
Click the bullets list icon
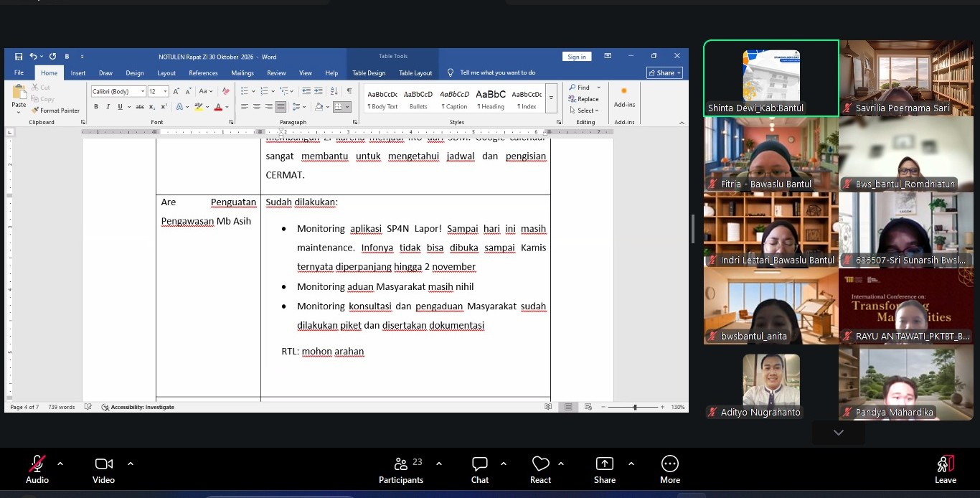[x=244, y=91]
